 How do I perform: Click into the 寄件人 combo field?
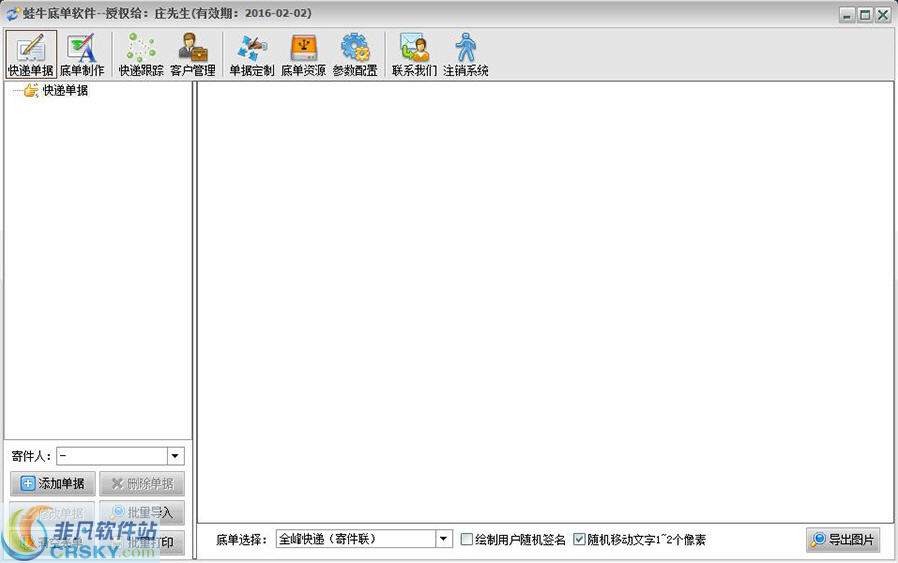pos(112,456)
